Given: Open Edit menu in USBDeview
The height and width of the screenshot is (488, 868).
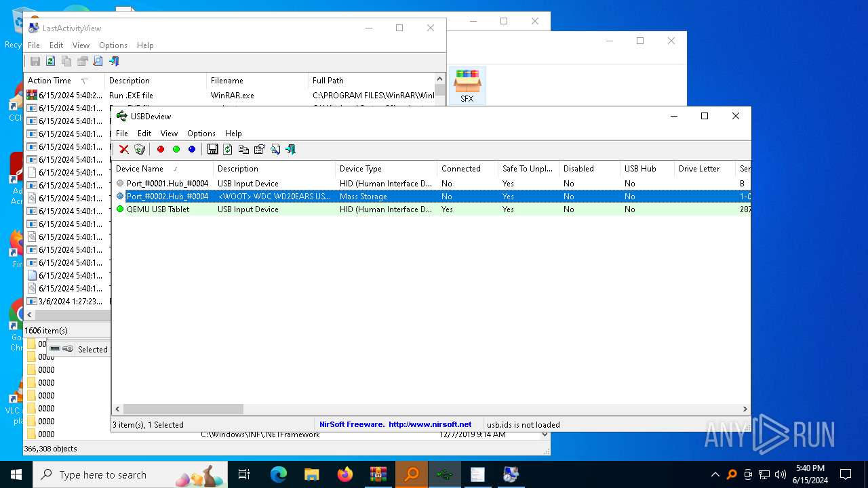Looking at the screenshot, I should tap(144, 134).
